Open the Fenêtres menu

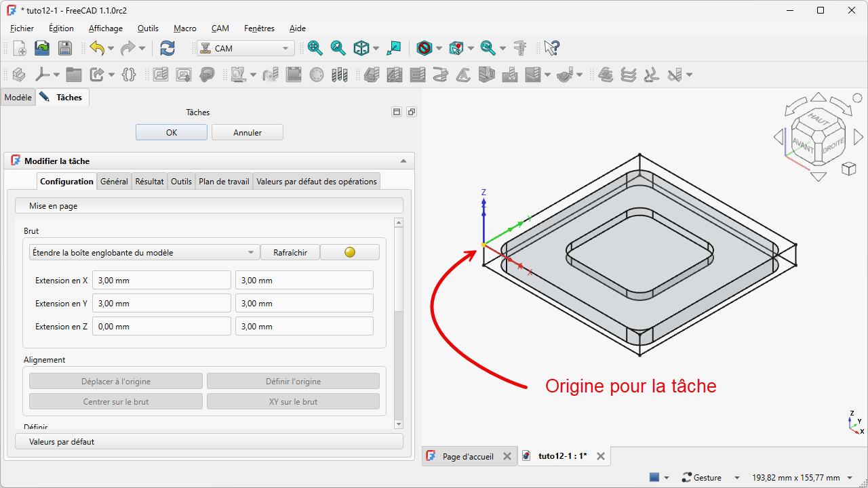(259, 28)
